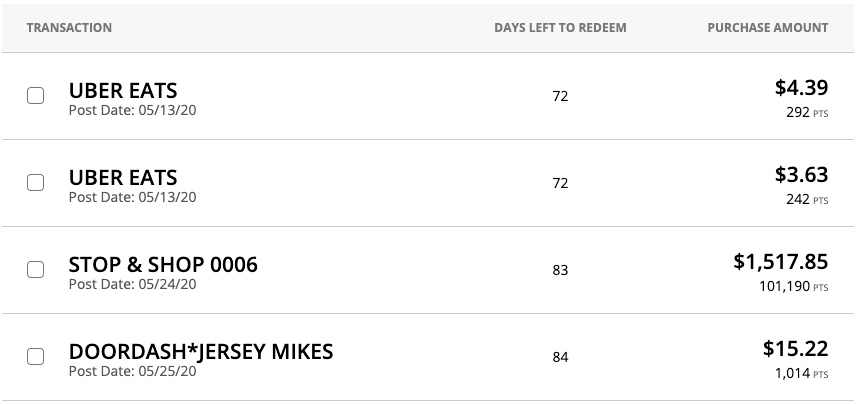Click the $3.63 purchase amount
This screenshot has height=404, width=858.
802,175
